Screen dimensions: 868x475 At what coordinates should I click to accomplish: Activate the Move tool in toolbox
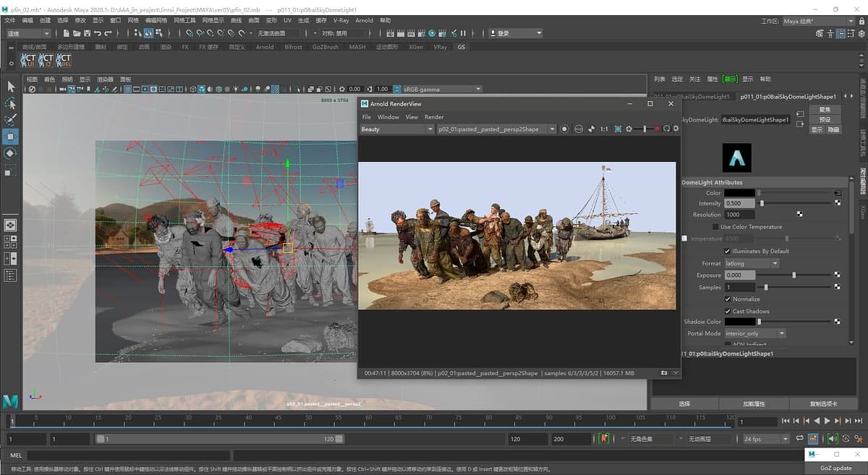point(11,137)
